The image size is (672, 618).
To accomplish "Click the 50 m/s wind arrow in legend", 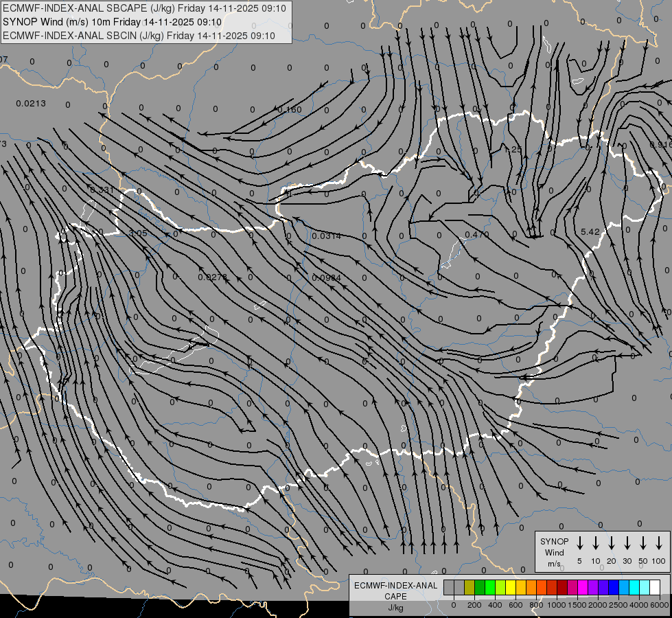I will click(643, 542).
